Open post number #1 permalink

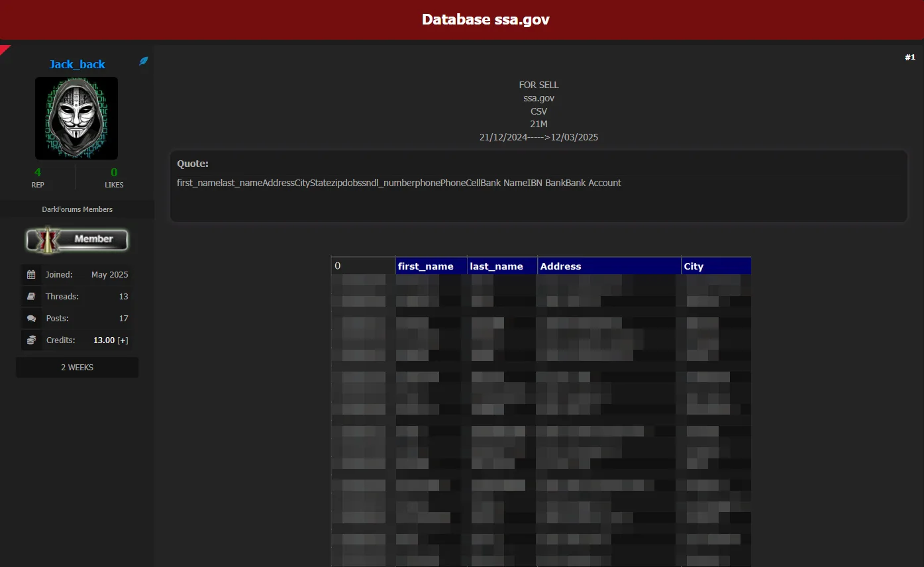point(909,58)
